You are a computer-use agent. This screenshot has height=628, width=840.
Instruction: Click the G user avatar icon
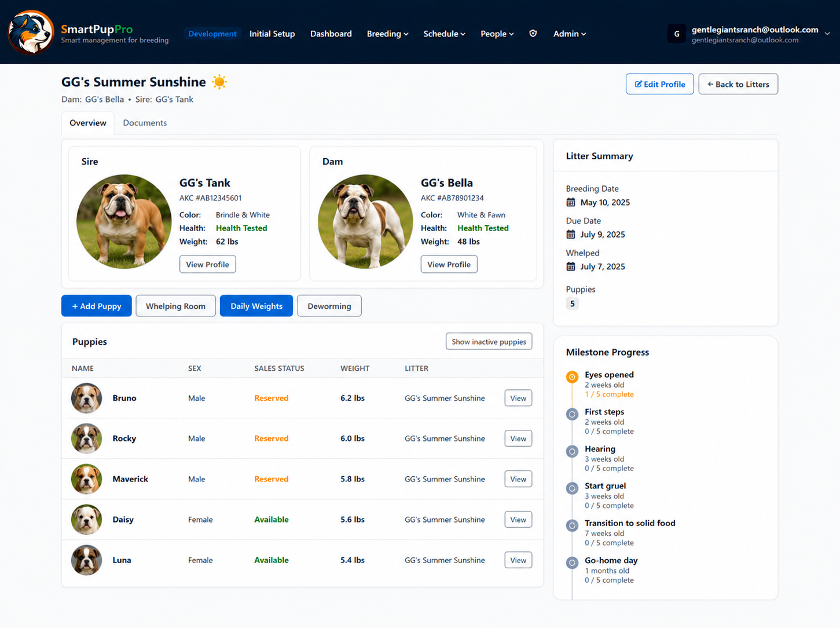tap(677, 34)
